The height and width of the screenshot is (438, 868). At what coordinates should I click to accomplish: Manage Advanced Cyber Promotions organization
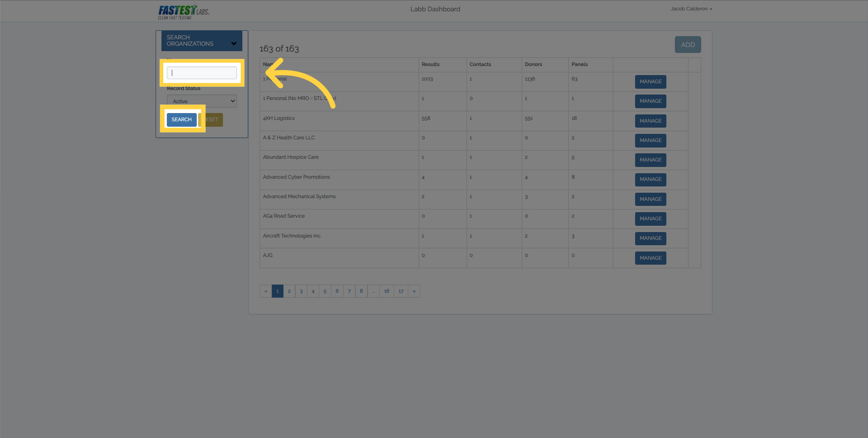[650, 180]
